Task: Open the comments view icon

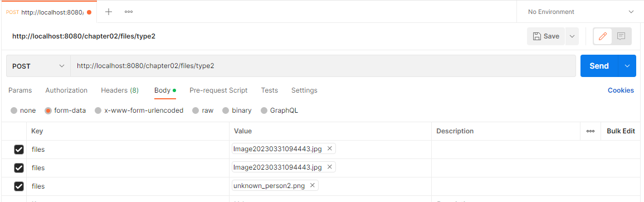Action: click(x=621, y=36)
